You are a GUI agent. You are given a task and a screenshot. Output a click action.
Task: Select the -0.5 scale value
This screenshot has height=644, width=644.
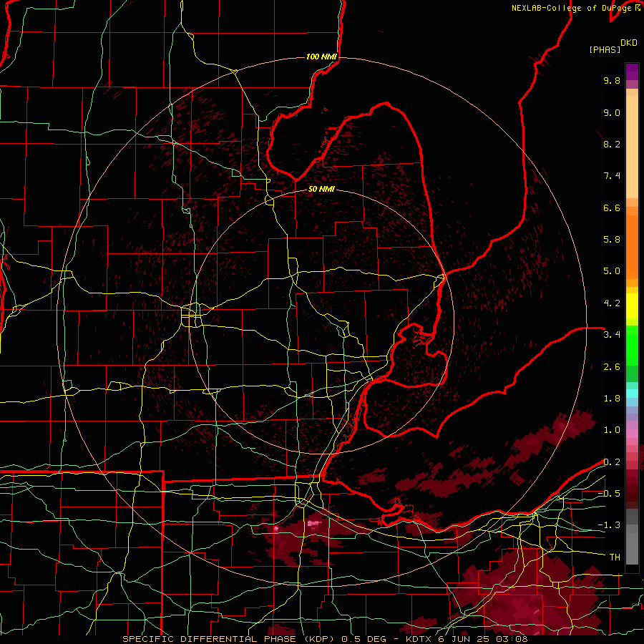609,494
